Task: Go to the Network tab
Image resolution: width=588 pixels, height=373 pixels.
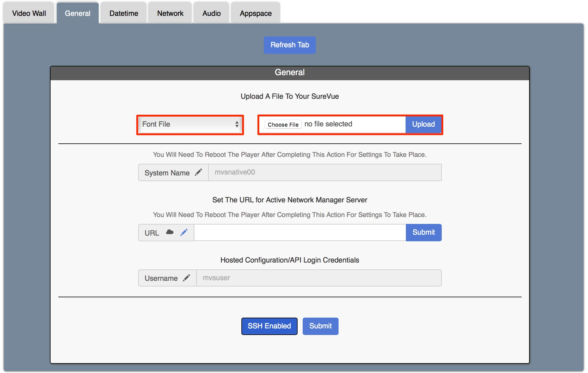Action: pos(170,13)
